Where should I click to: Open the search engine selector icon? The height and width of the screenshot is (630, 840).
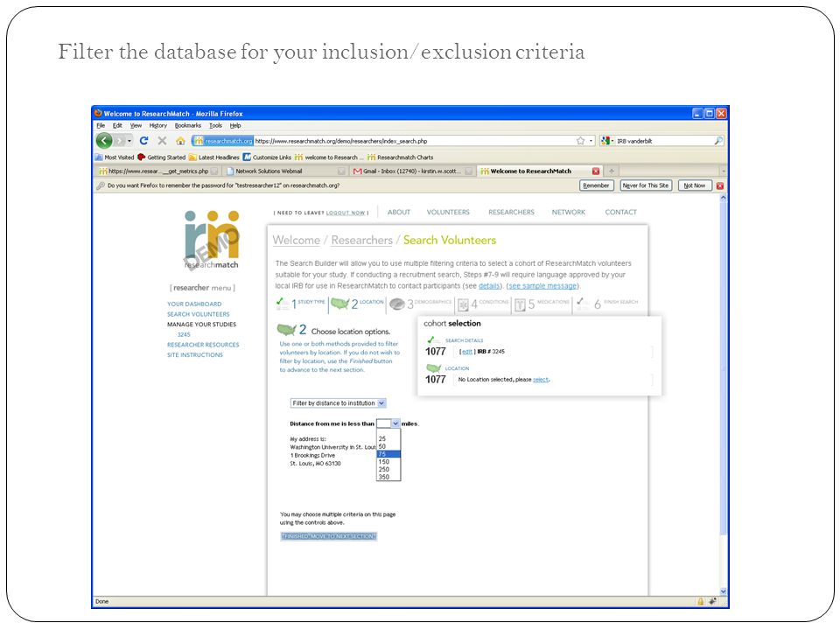[605, 141]
